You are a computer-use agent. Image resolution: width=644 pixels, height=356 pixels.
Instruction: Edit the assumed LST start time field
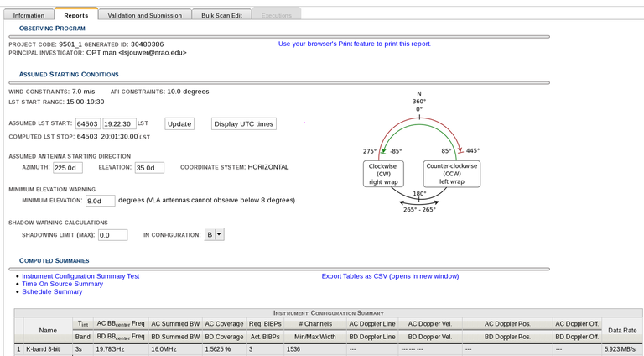coord(118,124)
